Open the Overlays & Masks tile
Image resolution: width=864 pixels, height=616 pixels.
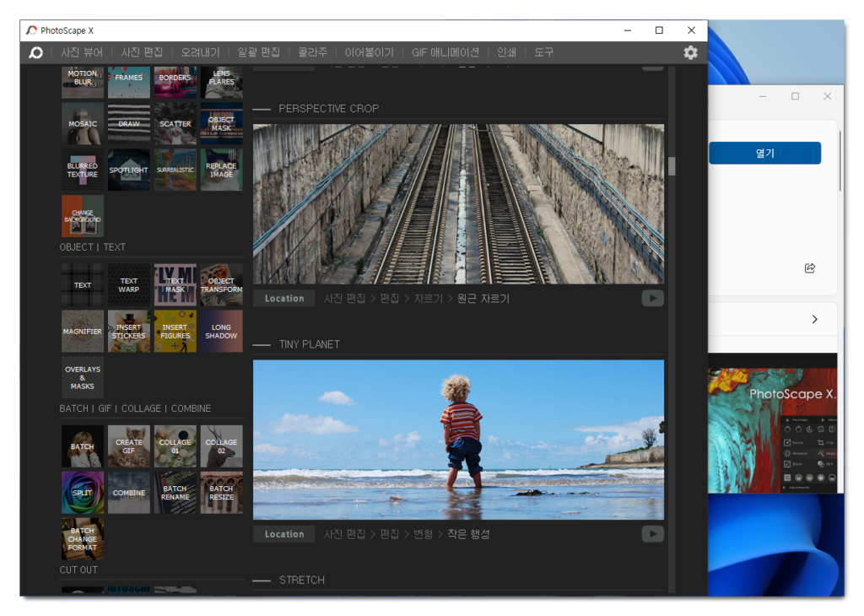(83, 377)
